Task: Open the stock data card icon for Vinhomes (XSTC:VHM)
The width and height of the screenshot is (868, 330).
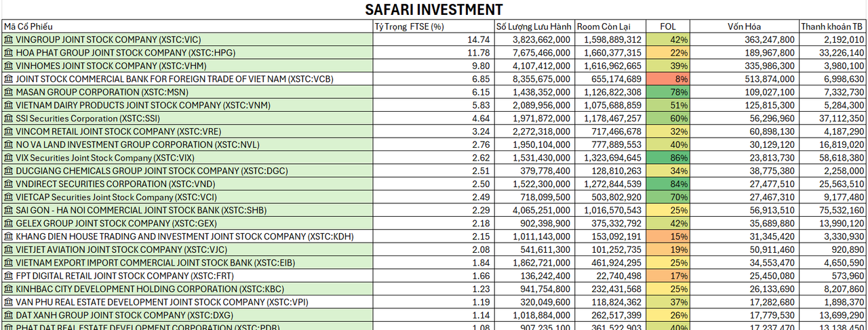Action: click(x=9, y=66)
